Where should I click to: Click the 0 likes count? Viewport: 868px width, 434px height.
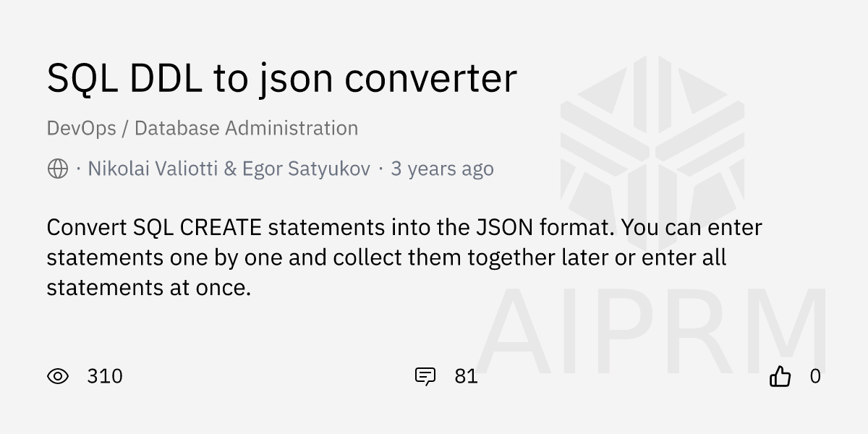pyautogui.click(x=815, y=376)
